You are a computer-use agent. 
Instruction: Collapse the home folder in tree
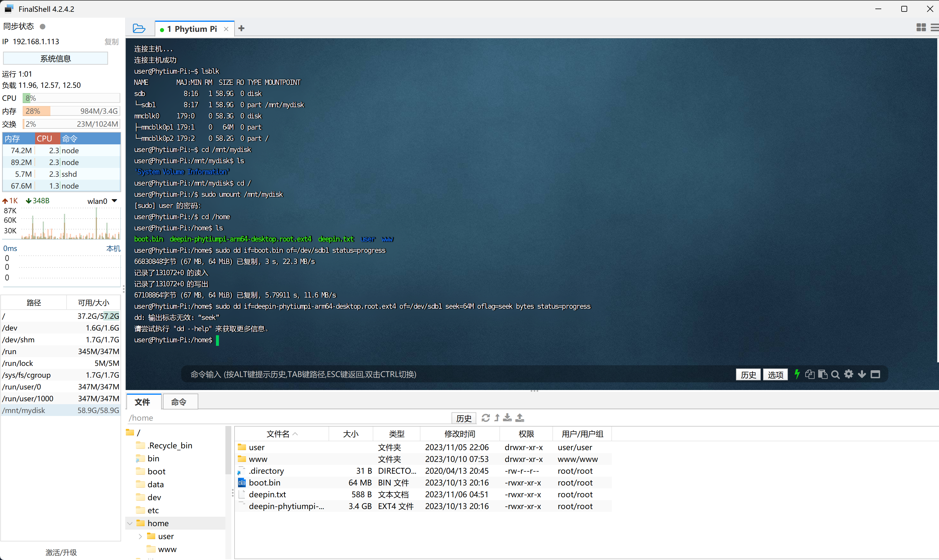(130, 523)
